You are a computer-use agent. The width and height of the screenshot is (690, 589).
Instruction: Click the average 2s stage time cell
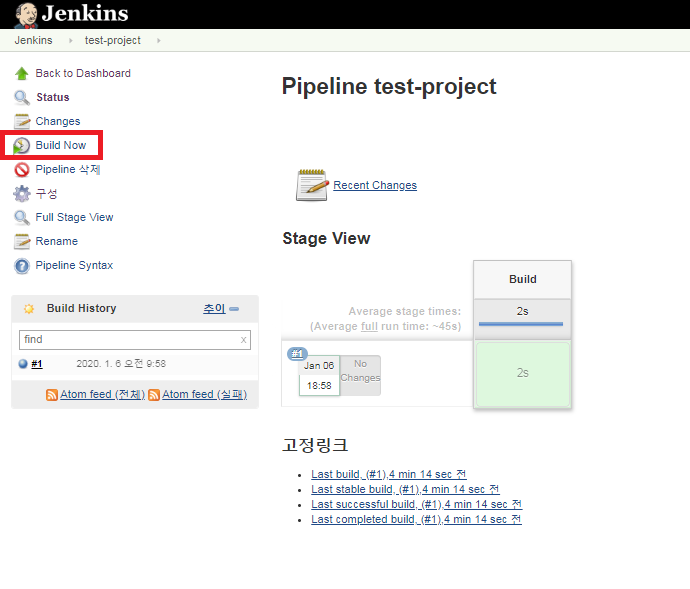pos(523,319)
